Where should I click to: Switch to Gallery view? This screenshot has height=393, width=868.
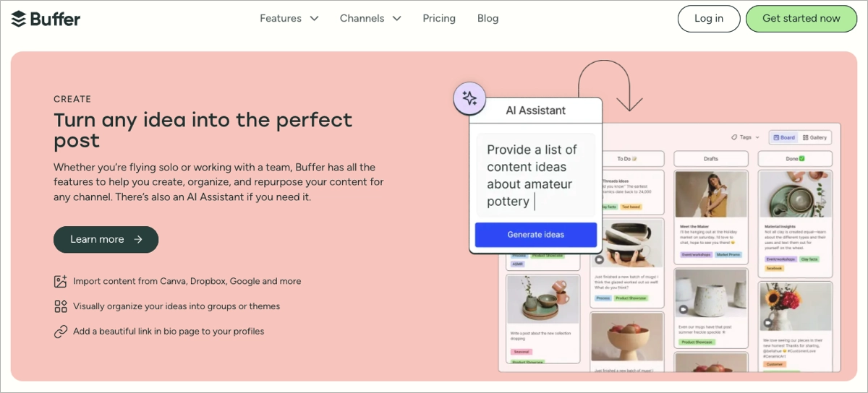point(814,137)
